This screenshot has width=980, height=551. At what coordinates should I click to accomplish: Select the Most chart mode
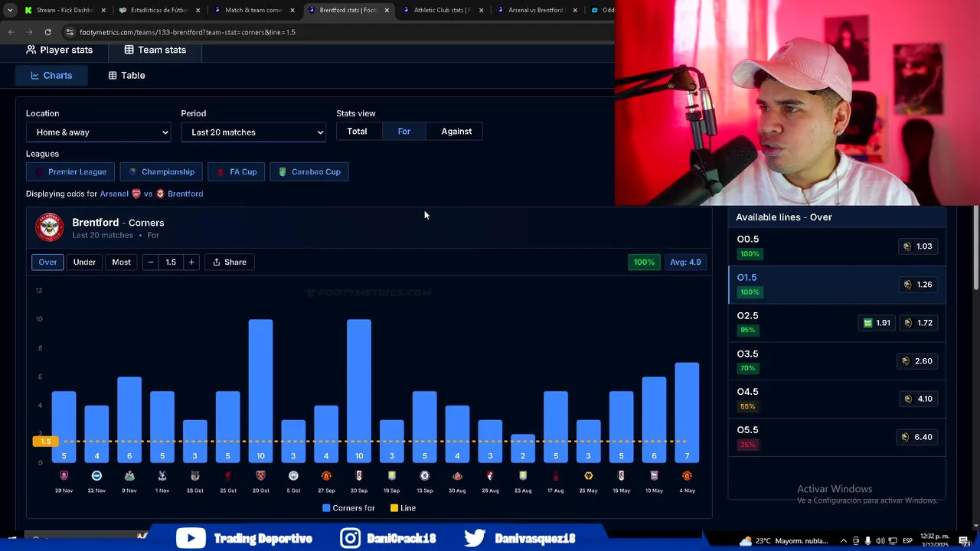121,262
